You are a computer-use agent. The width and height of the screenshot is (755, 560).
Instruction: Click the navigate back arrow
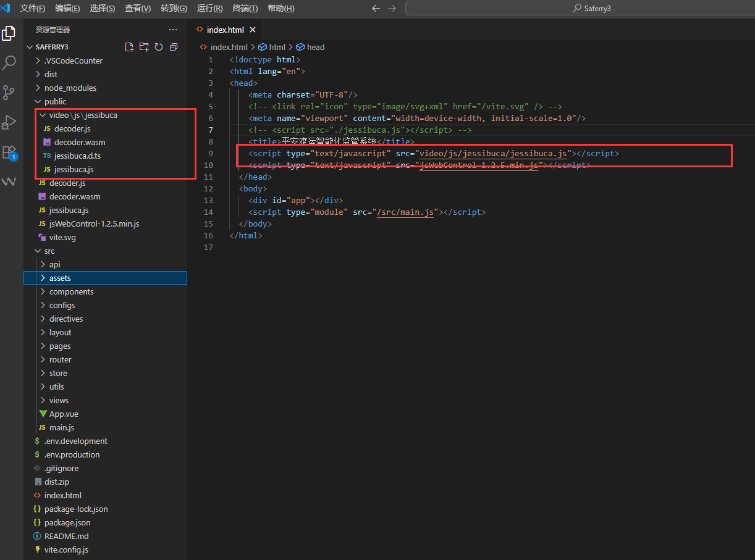click(x=376, y=8)
